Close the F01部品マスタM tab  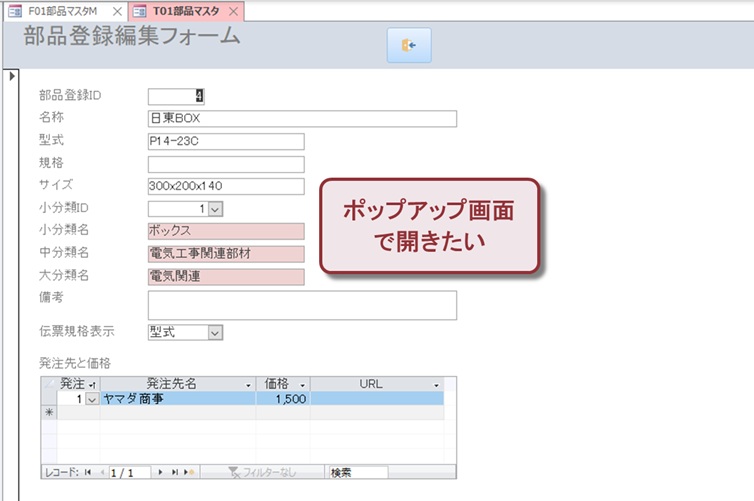tap(116, 11)
